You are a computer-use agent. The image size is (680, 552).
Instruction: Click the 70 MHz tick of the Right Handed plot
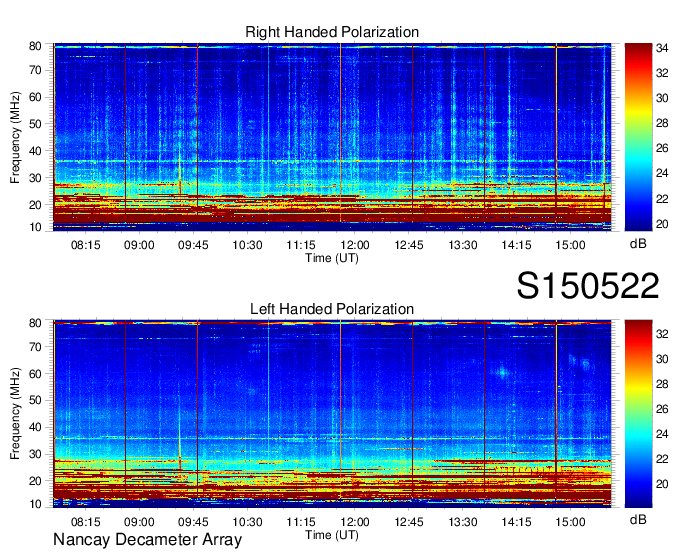[x=35, y=70]
